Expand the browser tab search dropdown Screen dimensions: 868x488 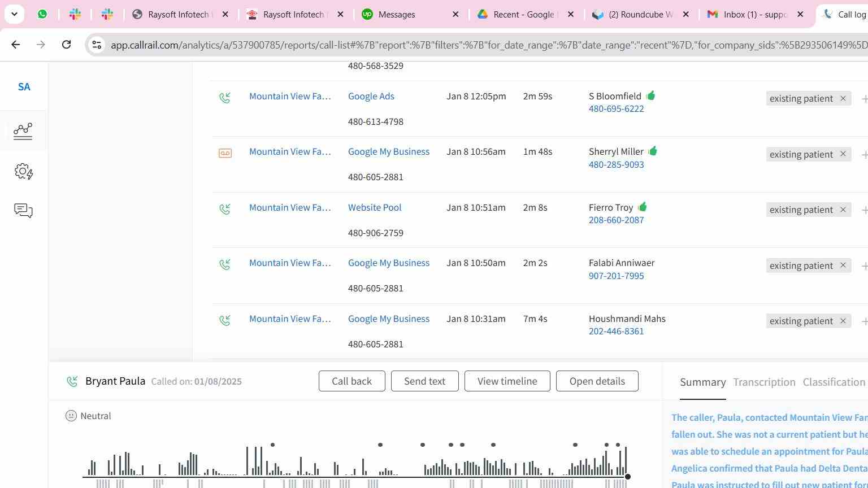click(x=14, y=14)
